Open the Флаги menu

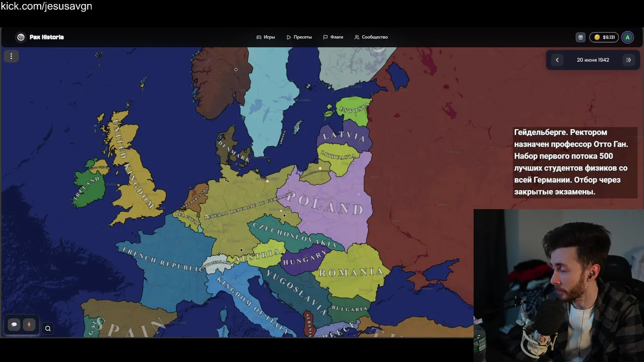coord(333,37)
